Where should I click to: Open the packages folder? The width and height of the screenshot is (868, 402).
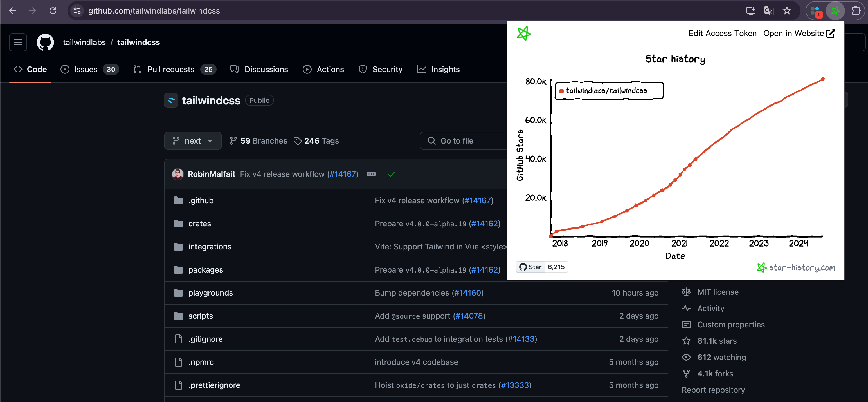[206, 270]
